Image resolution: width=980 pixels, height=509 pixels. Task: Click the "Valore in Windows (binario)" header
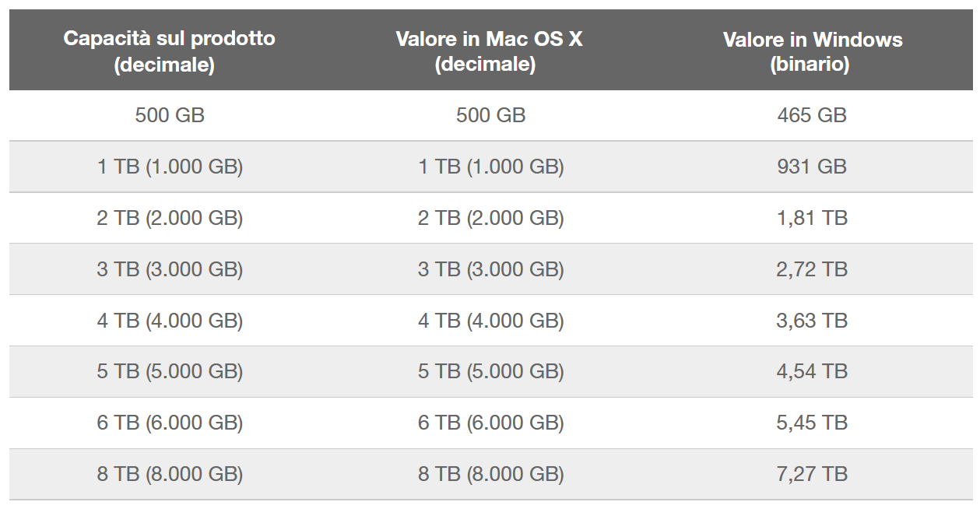click(x=812, y=51)
